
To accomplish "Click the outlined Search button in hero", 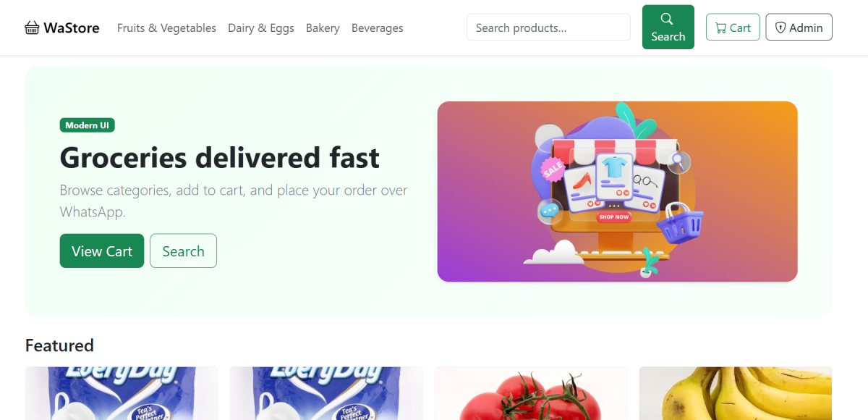I will click(x=183, y=251).
